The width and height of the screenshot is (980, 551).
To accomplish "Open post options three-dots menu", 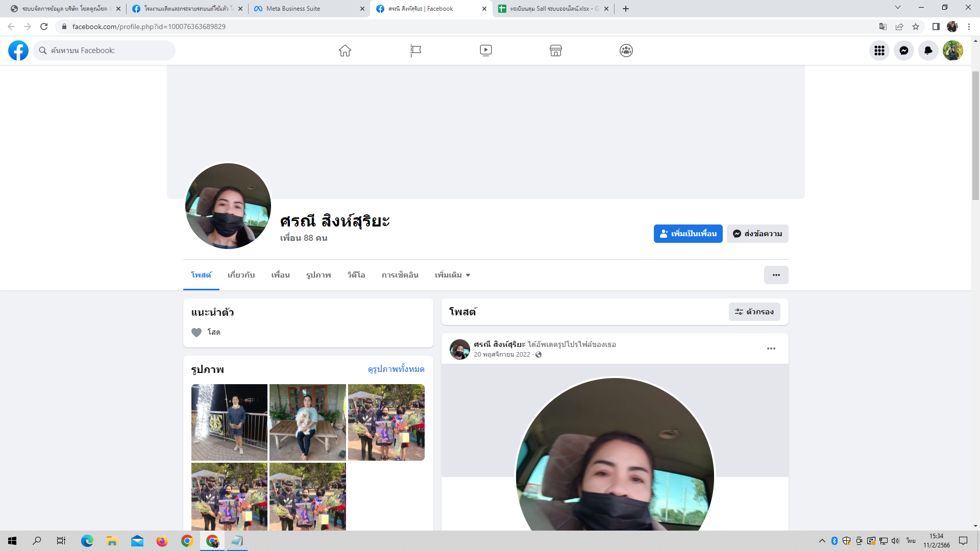I will tap(771, 348).
